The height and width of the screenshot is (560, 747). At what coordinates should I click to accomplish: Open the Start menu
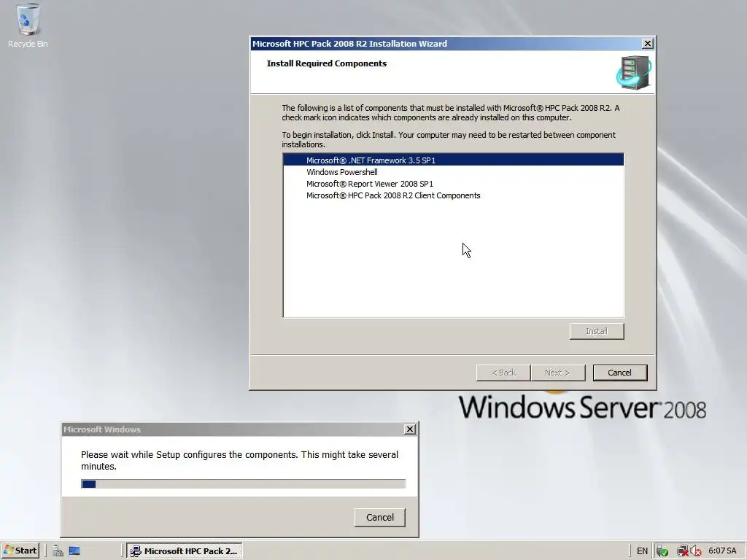tap(20, 551)
